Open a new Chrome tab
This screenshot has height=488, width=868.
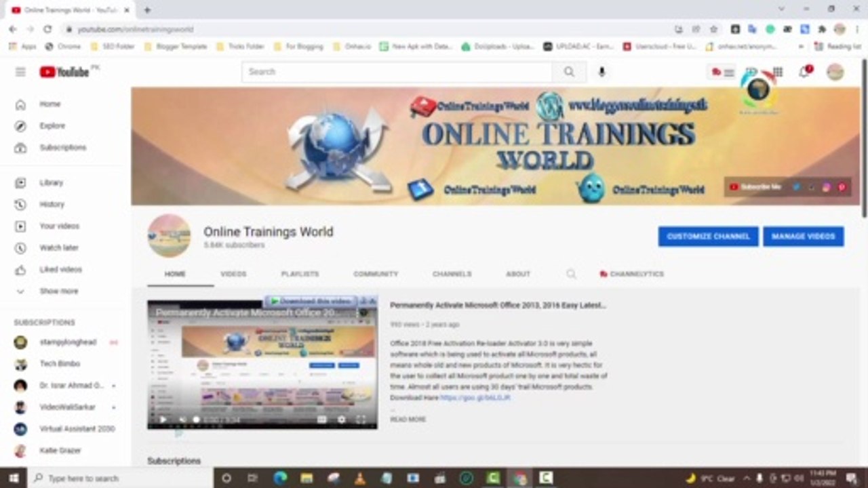[147, 10]
